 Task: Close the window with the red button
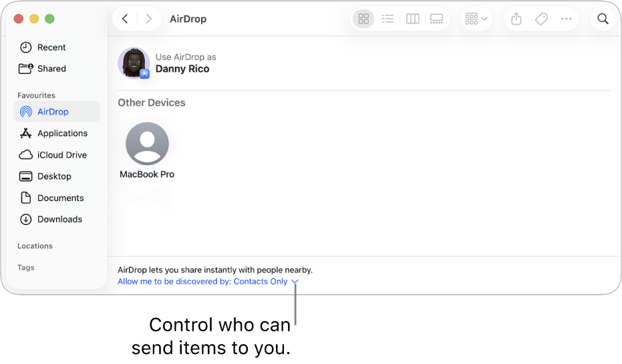point(19,19)
